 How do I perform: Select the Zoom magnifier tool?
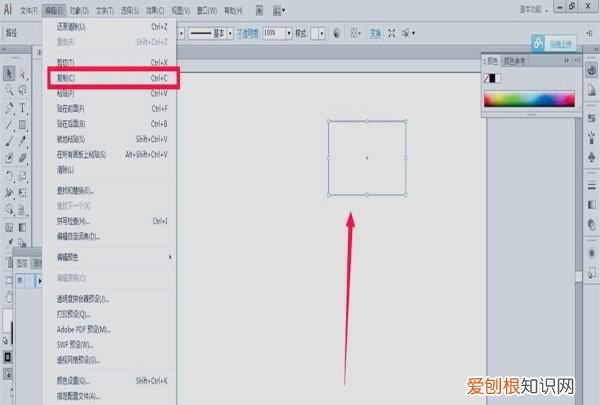click(x=9, y=90)
